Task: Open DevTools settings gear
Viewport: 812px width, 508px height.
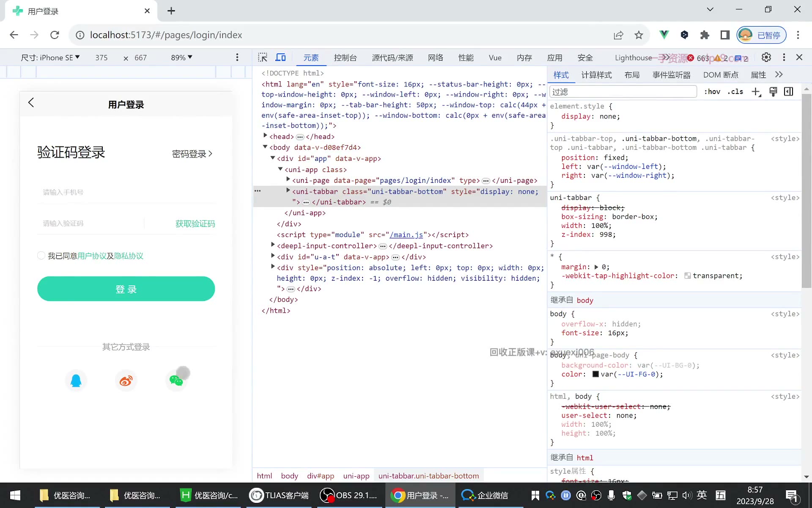Action: (x=766, y=57)
